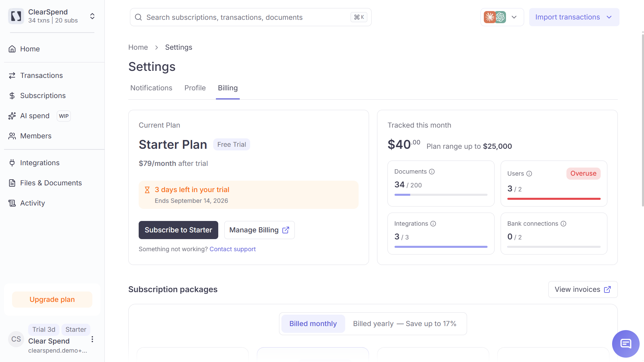Click Subscribe to Starter button
Viewport: 644px width, 362px height.
click(x=178, y=230)
